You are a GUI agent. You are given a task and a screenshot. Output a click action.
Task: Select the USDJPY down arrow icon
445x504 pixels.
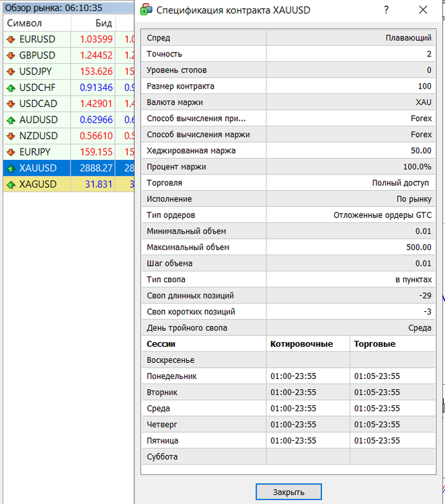(11, 71)
